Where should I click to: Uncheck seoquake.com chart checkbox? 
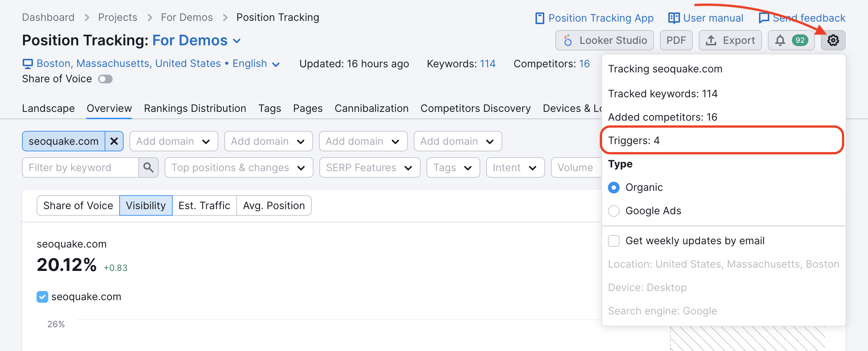pos(42,297)
